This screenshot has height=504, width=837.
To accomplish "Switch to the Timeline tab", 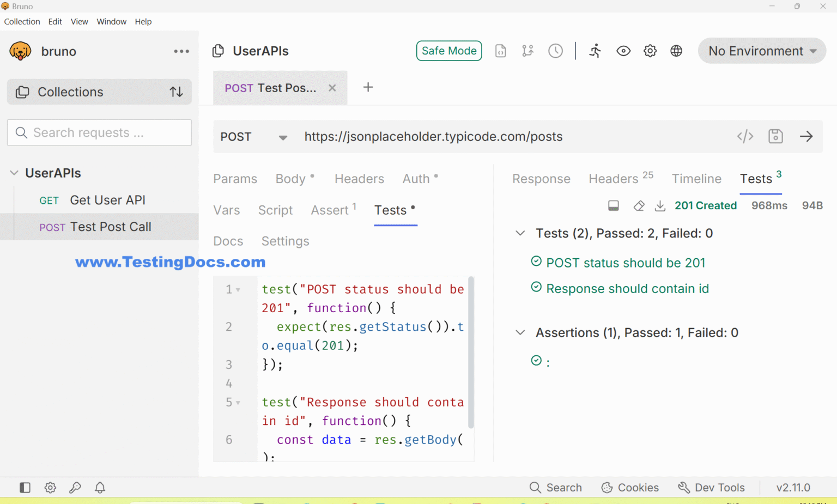I will point(696,179).
